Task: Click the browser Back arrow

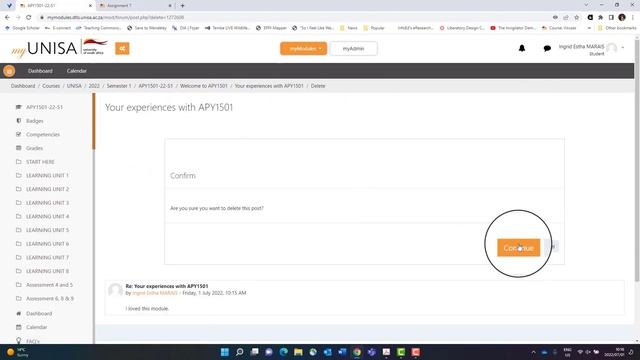Action: point(7,18)
